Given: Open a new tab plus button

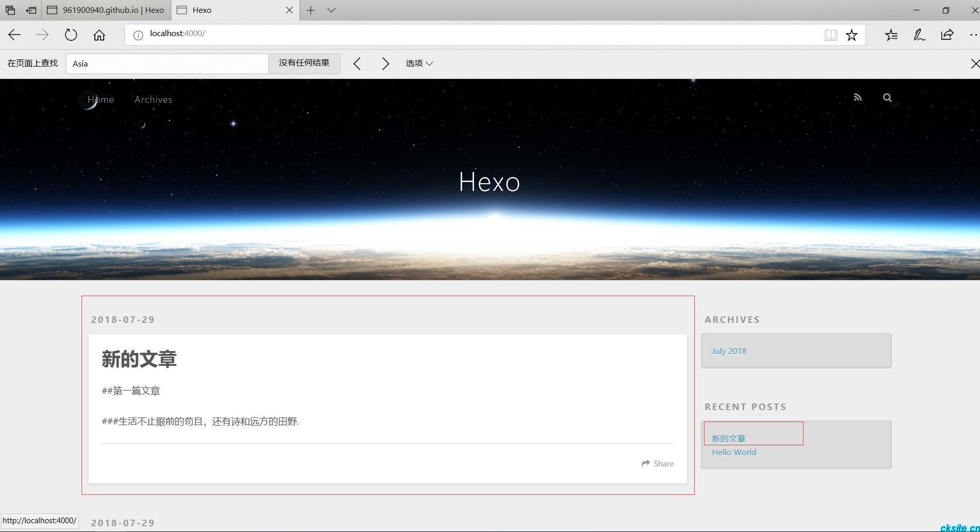Looking at the screenshot, I should coord(311,10).
